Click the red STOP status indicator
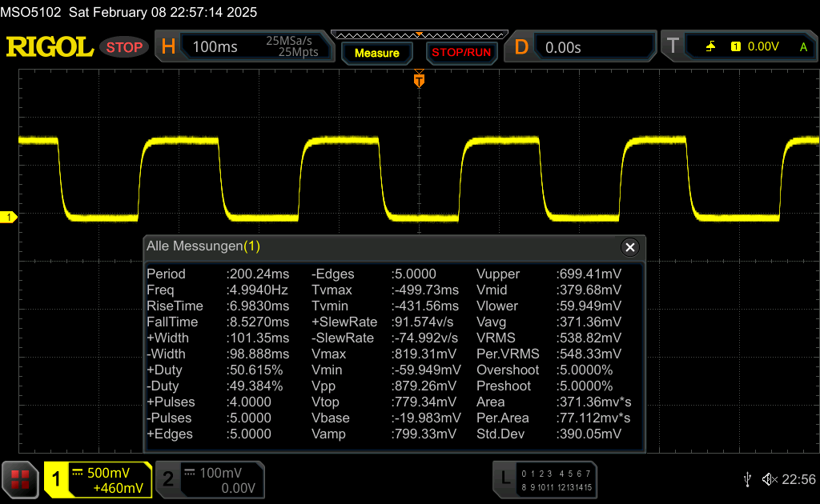 point(124,47)
